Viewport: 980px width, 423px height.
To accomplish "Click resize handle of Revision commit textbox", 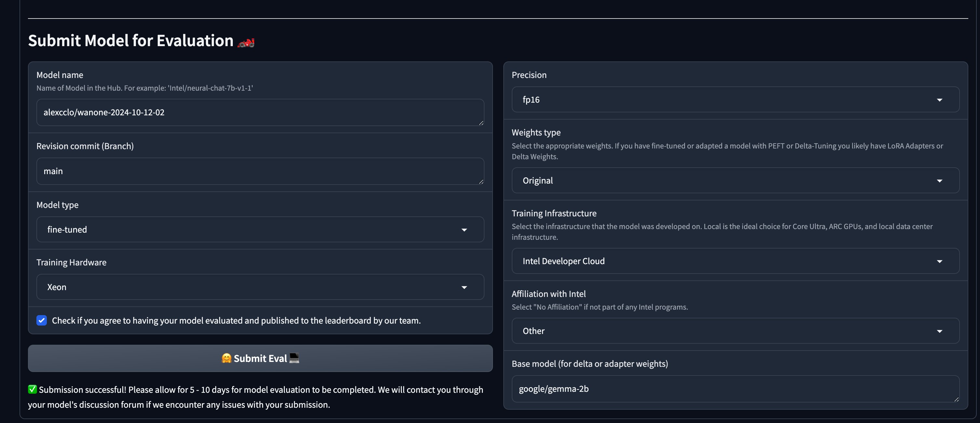I will (481, 182).
